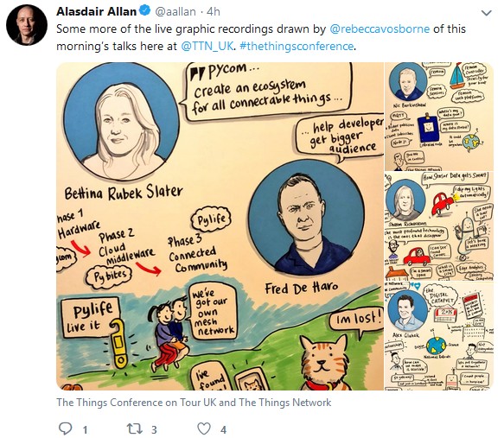
Task: Open the 4h timestamp link
Action: [x=214, y=11]
